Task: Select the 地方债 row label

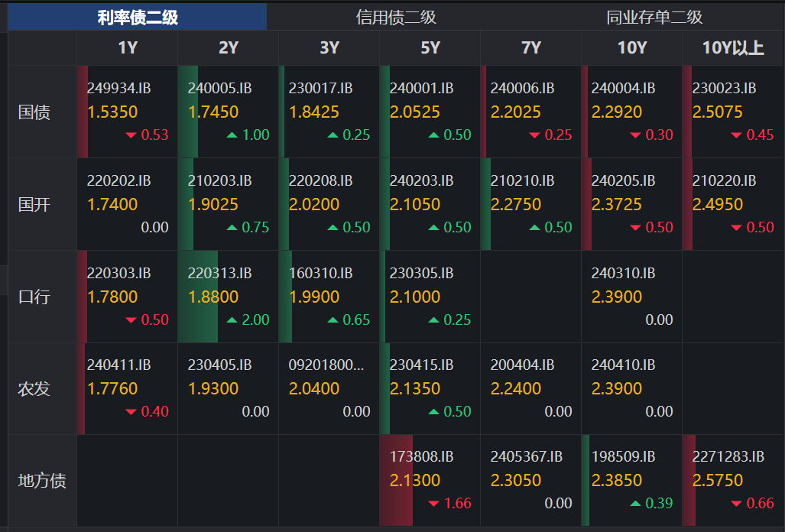Action: point(42,481)
